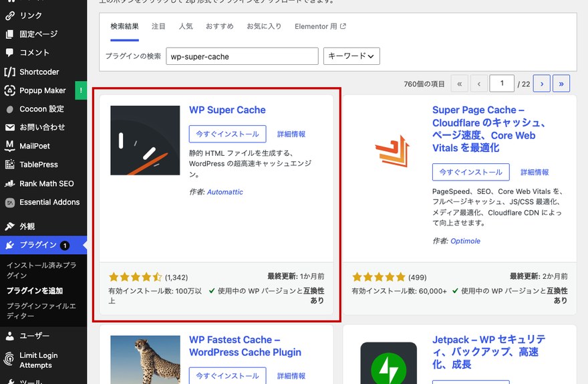Open プラグインファイルエディター submenu item
Image resolution: width=588 pixels, height=384 pixels.
pos(41,311)
